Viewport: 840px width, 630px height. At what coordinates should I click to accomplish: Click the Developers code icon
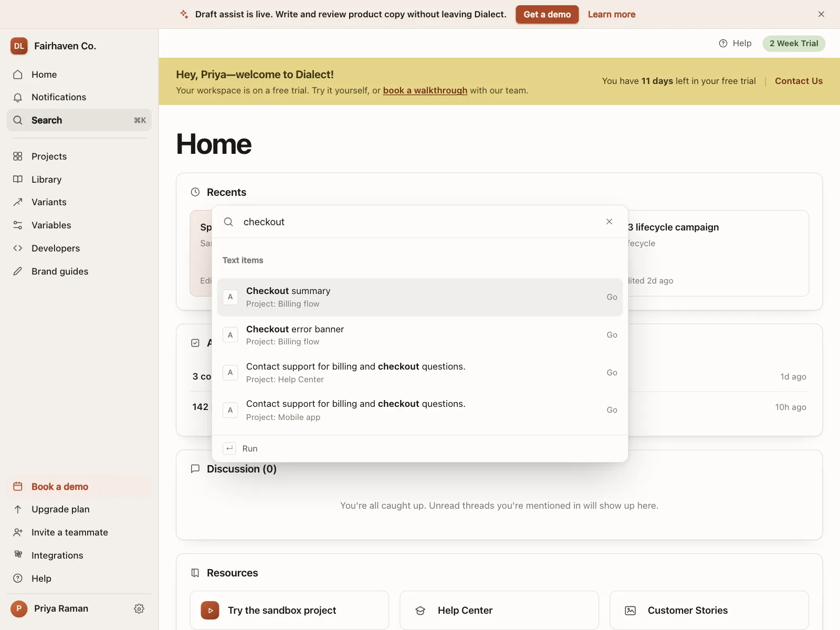(18, 248)
